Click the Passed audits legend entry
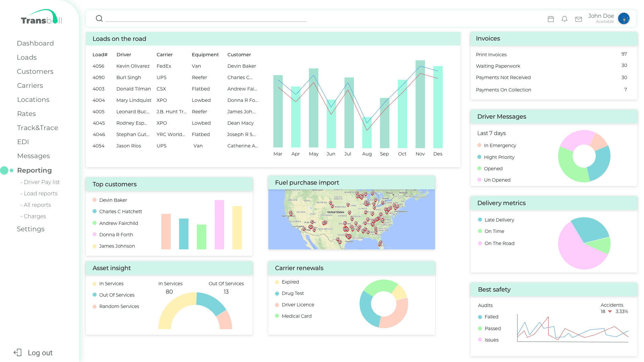This screenshot has width=644, height=362. (x=489, y=328)
